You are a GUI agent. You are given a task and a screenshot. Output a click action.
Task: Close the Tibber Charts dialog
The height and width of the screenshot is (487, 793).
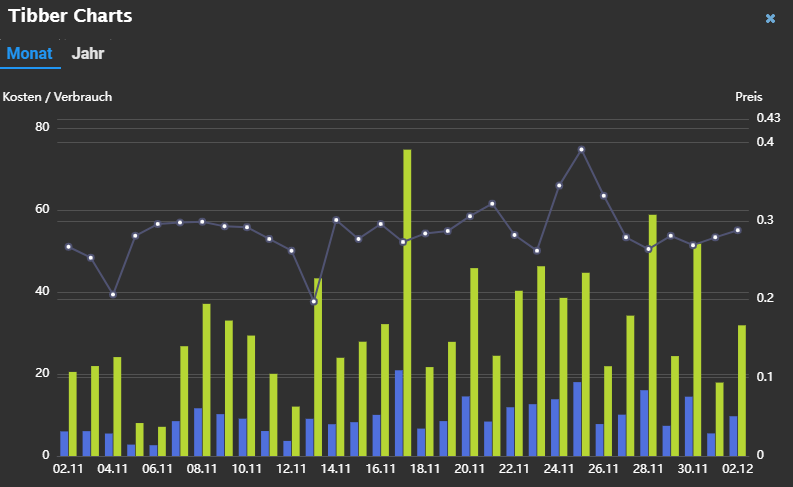[x=770, y=19]
